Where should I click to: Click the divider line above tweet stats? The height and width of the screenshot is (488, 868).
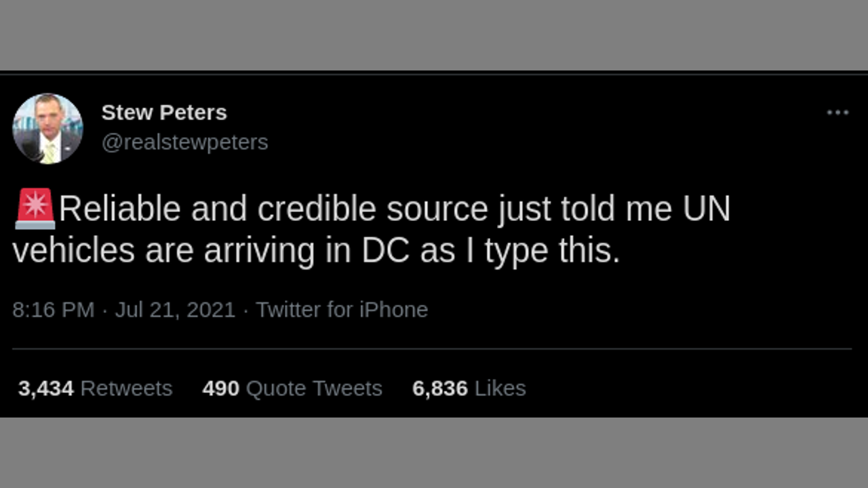click(x=432, y=349)
